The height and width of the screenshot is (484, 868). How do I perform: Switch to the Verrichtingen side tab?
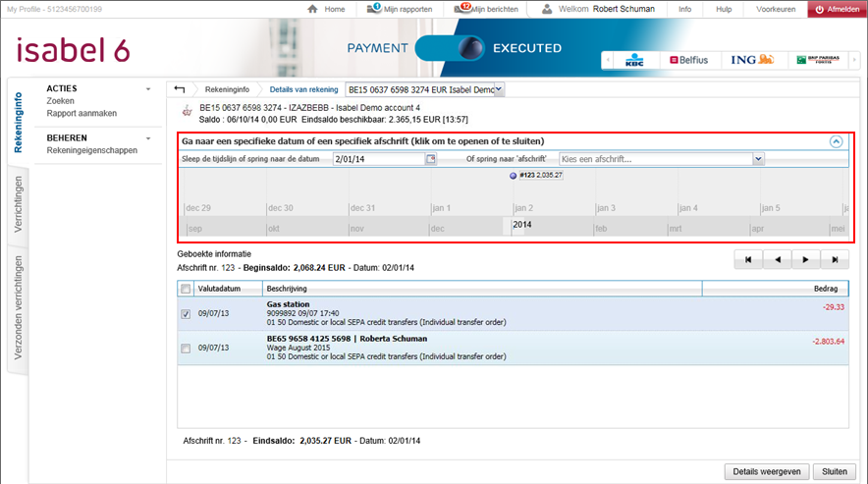(18, 205)
